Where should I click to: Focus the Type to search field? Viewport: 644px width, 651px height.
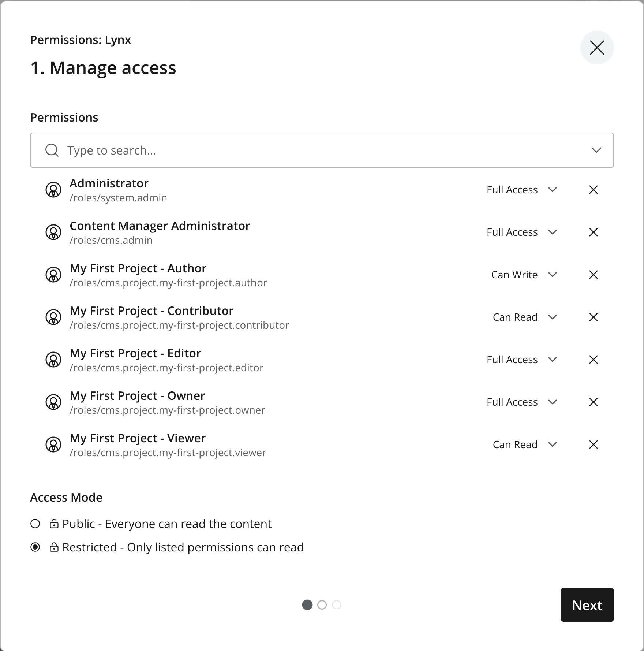pyautogui.click(x=322, y=150)
